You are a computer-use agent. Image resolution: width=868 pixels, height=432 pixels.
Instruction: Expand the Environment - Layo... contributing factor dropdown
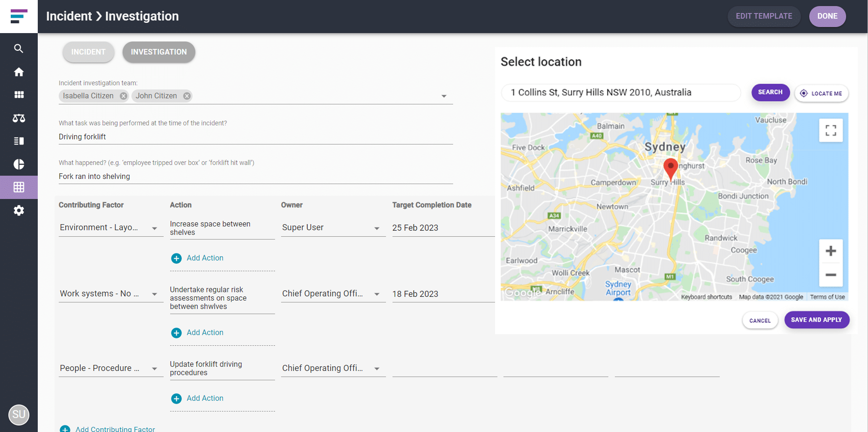coord(154,228)
